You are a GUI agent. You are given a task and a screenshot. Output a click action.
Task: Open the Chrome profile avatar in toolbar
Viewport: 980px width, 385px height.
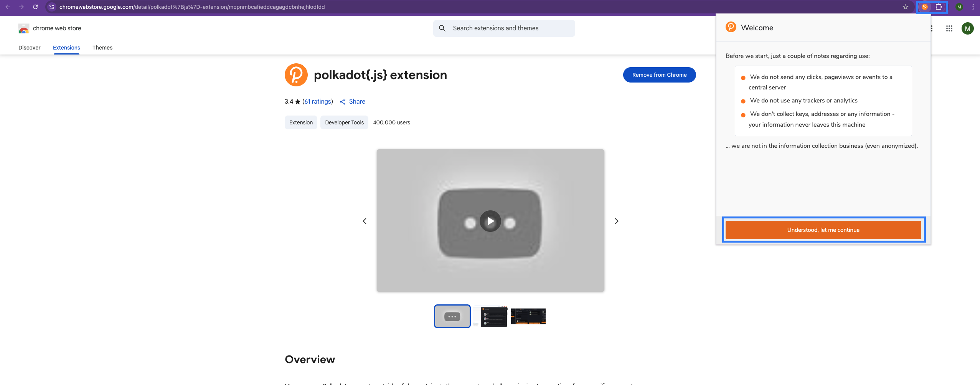click(x=959, y=7)
